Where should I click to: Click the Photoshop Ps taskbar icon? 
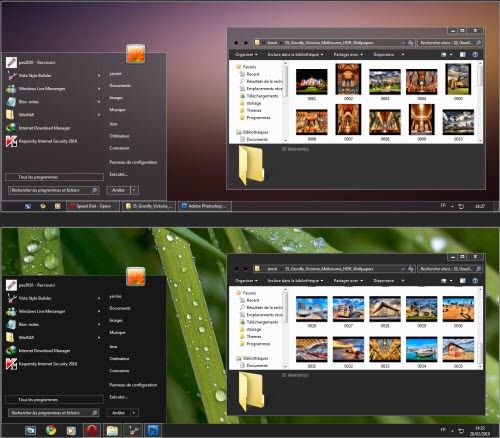point(153,430)
